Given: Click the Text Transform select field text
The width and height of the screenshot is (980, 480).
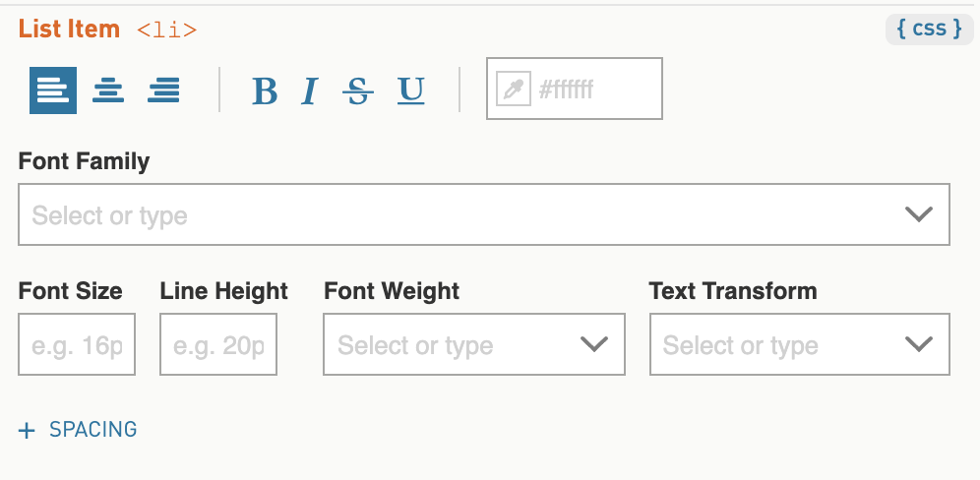Looking at the screenshot, I should (740, 345).
